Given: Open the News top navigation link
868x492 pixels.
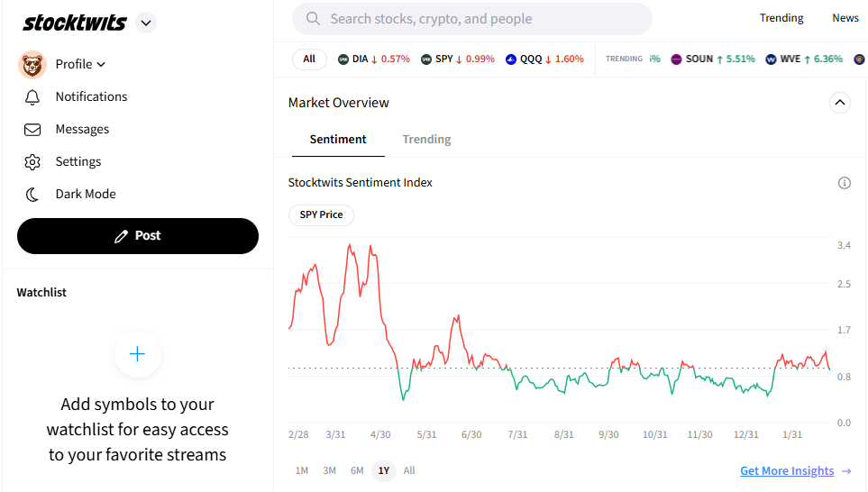Looking at the screenshot, I should tap(845, 18).
